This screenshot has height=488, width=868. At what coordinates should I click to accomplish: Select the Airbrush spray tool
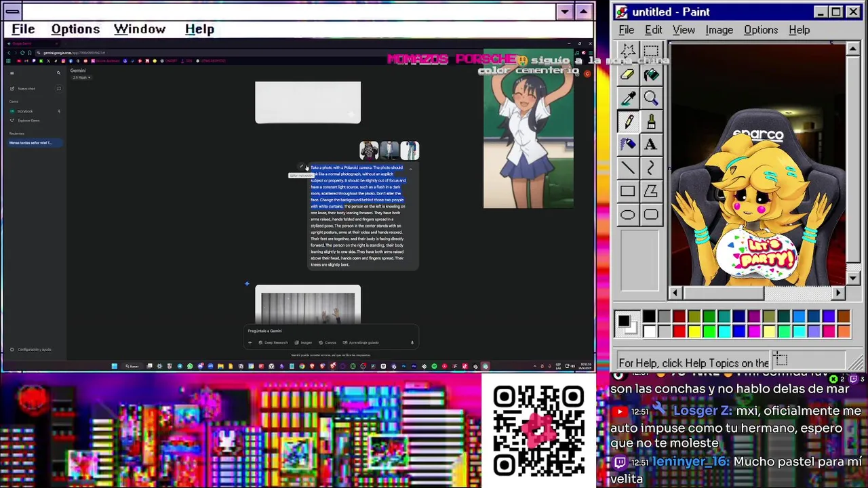tap(628, 144)
